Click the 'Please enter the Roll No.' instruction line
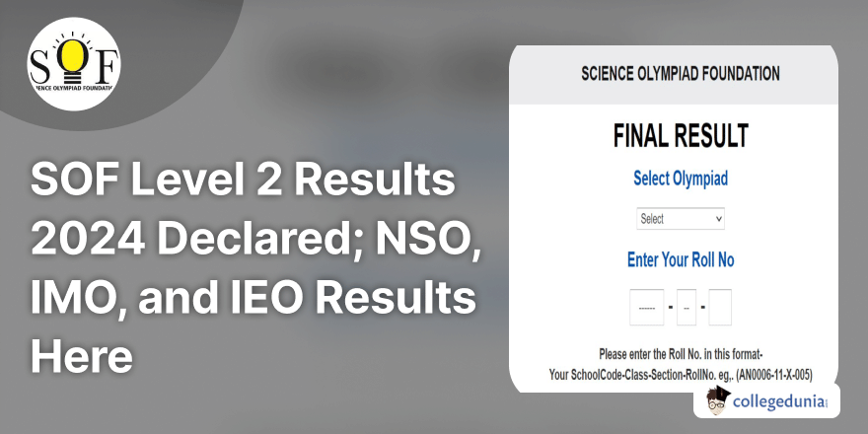This screenshot has width=868, height=434. click(681, 354)
